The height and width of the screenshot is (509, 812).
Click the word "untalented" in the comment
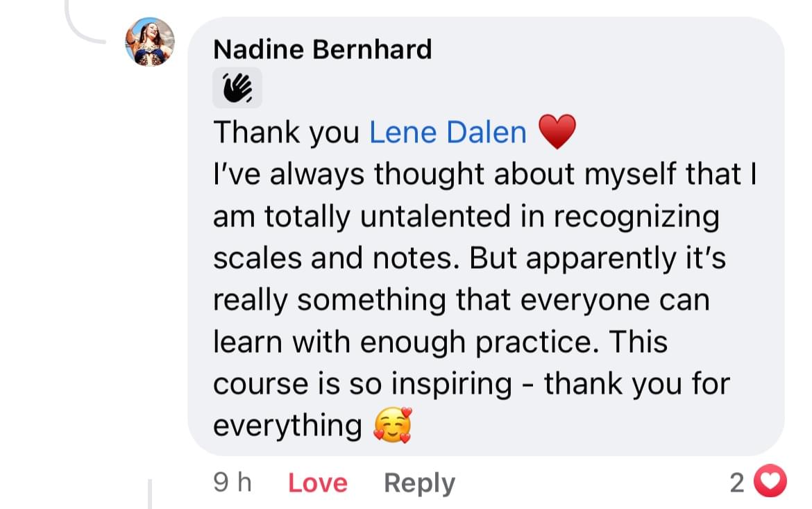(x=428, y=216)
